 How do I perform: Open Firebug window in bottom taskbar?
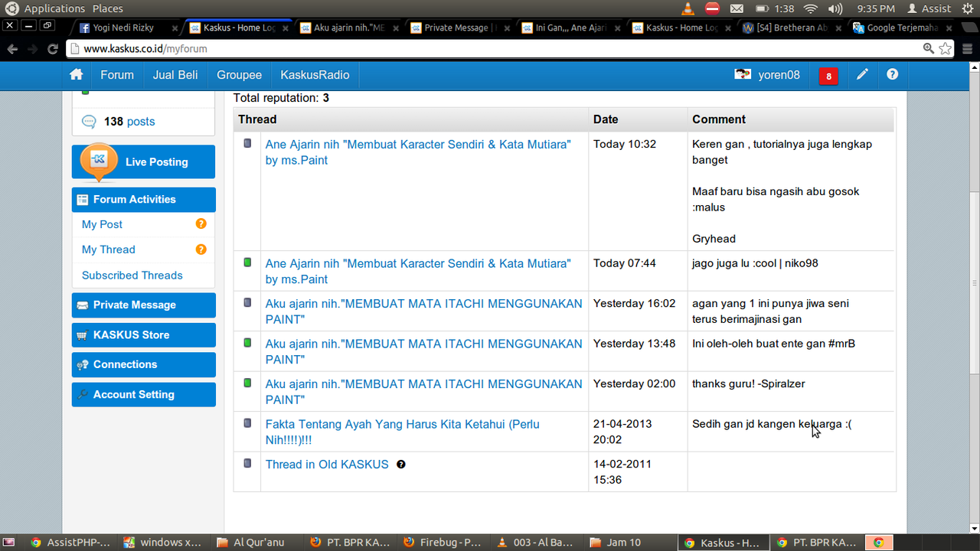coord(443,543)
